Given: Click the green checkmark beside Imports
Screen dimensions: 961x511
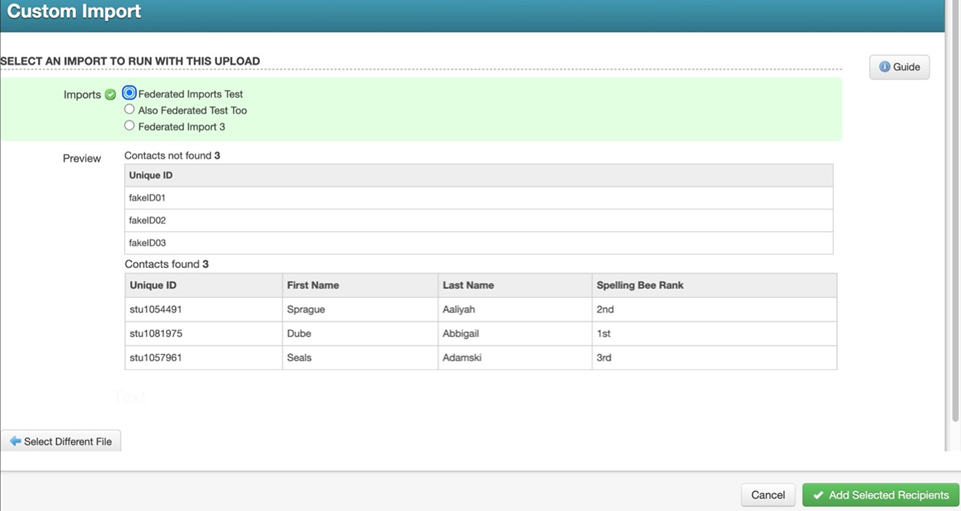Looking at the screenshot, I should (x=110, y=95).
